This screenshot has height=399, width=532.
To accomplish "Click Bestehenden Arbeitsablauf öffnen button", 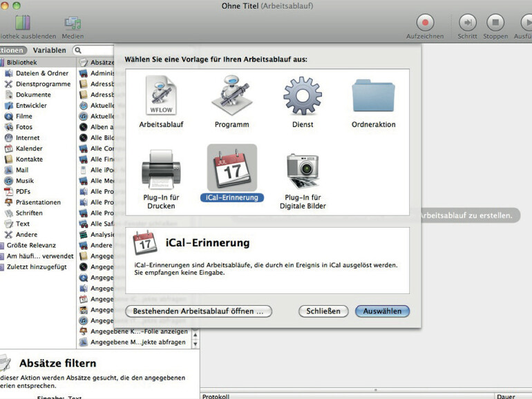I will click(198, 311).
